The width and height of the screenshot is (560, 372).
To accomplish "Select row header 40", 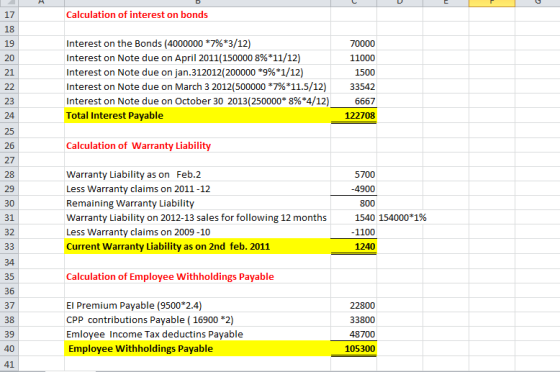I will point(9,348).
